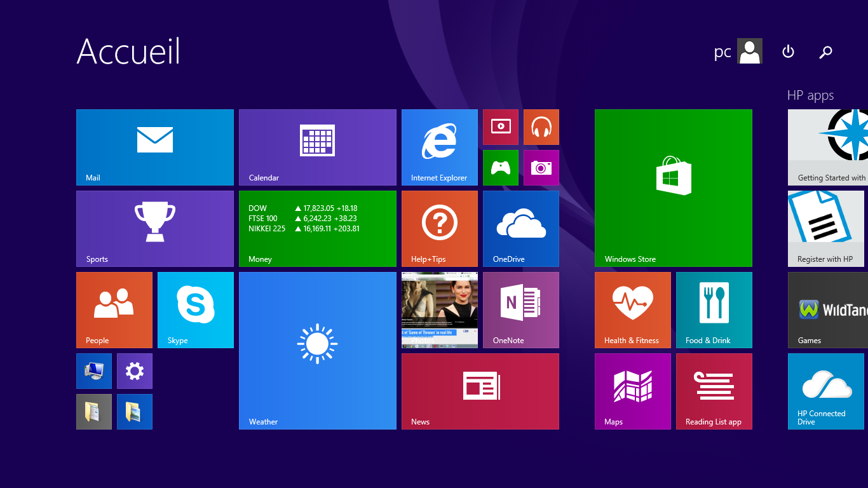Open the People tile
868x488 pixels.
[x=114, y=310]
